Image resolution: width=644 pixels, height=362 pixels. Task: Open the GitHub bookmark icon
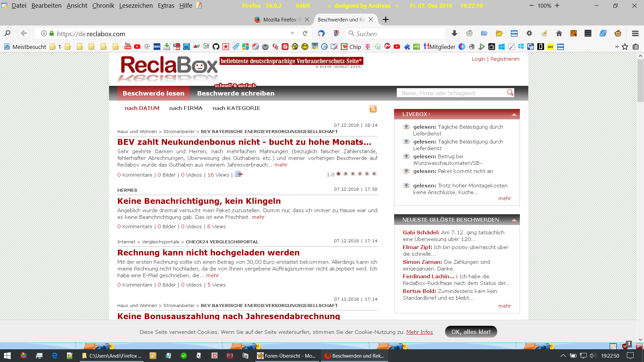[216, 47]
